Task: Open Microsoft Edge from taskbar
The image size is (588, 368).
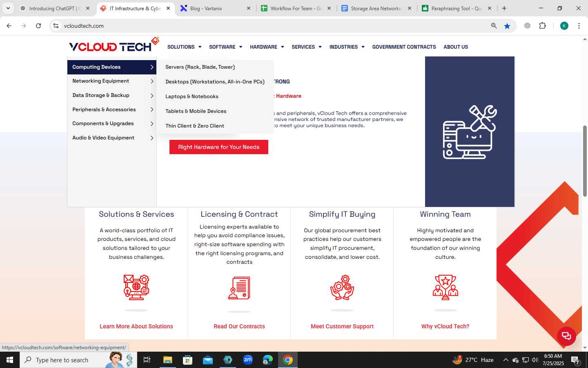Action: pyautogui.click(x=268, y=360)
